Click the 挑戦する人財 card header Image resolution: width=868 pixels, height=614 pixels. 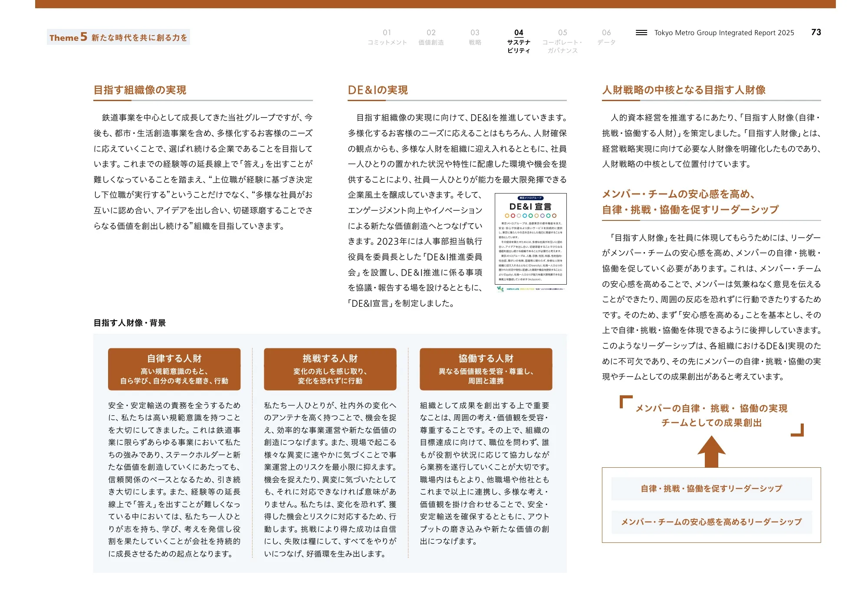[x=330, y=369]
